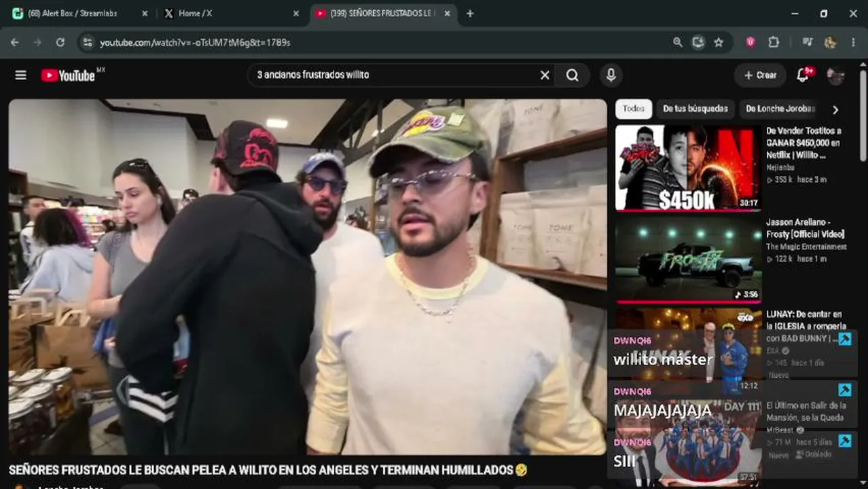This screenshot has height=489, width=868.
Task: Click the hammer icon beside 'MAJAJAJAJAJA' message
Action: pos(845,390)
